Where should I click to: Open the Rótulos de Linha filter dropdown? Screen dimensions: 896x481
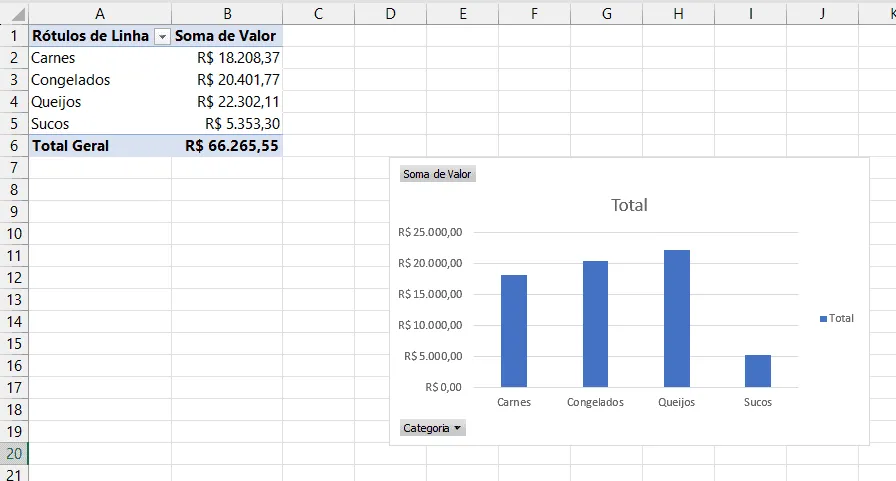coord(162,37)
